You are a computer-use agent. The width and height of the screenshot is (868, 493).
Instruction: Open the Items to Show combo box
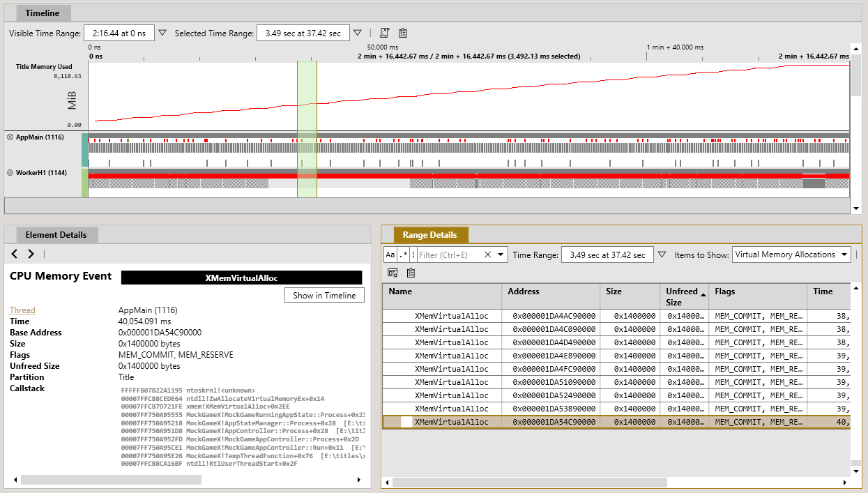(791, 255)
